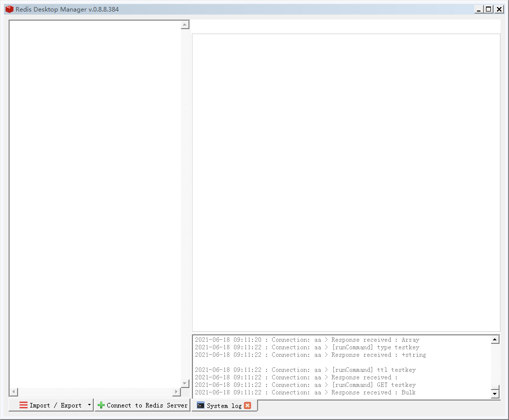This screenshot has height=420, width=509.
Task: Click connections panel scroll up arrow
Action: (185, 25)
